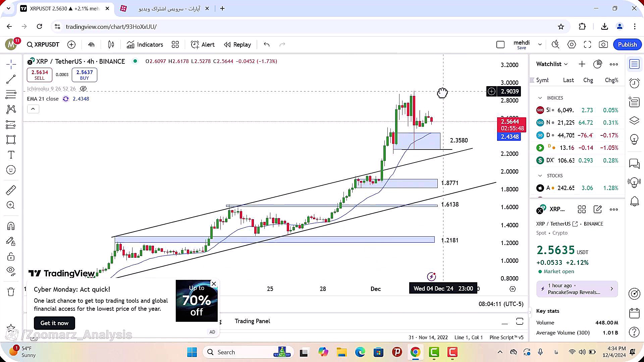
Task: Open the 4h timeframe selector
Action: pyautogui.click(x=91, y=45)
